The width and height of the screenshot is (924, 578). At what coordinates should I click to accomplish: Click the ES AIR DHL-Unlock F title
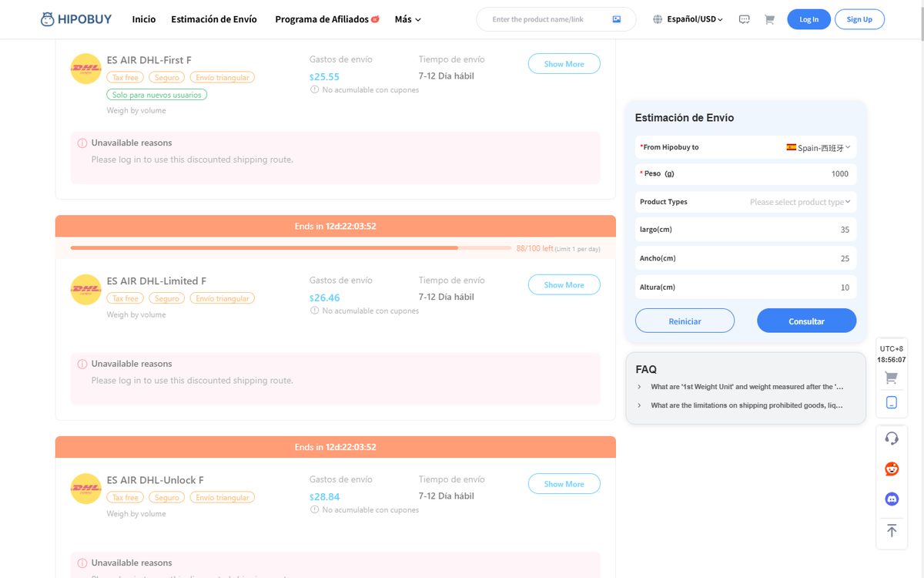pos(156,480)
